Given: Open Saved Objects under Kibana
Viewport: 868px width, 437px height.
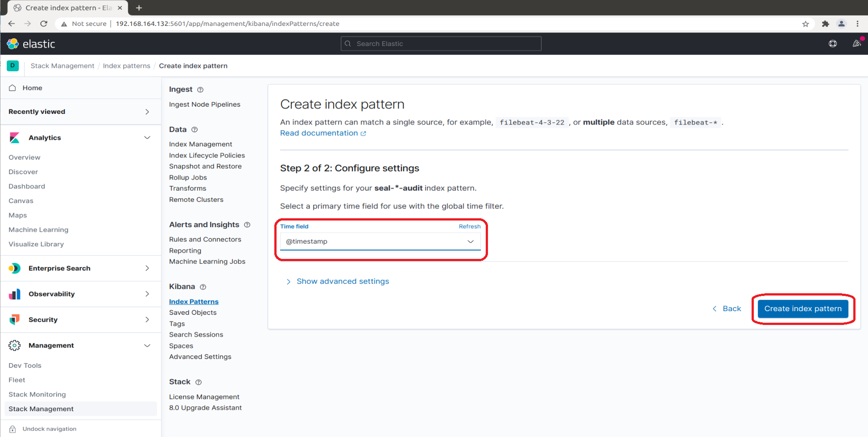Looking at the screenshot, I should (193, 313).
